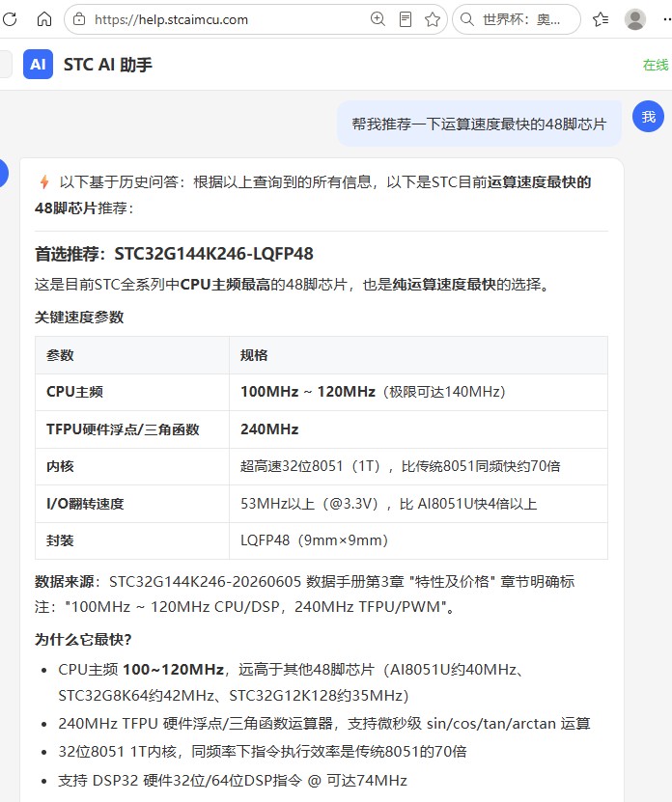The height and width of the screenshot is (802, 672).
Task: View site information lock icon
Action: [79, 19]
